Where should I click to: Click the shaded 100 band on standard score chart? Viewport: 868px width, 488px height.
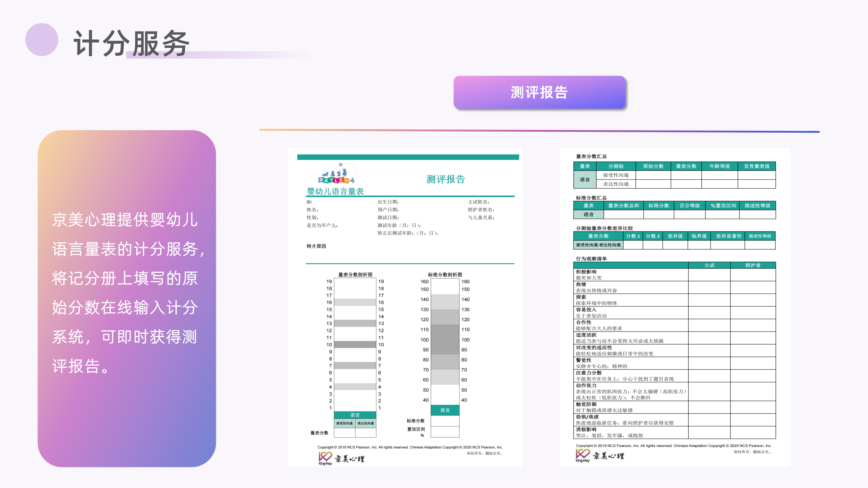coord(445,340)
